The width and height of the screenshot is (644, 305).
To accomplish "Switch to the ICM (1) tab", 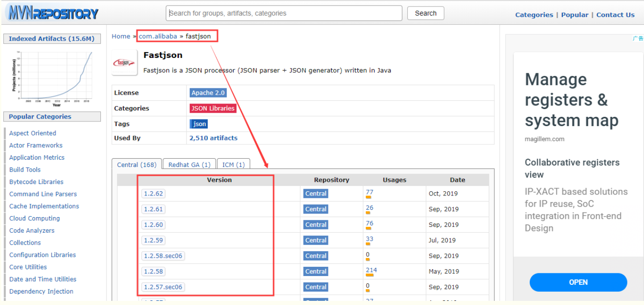I will (x=234, y=164).
